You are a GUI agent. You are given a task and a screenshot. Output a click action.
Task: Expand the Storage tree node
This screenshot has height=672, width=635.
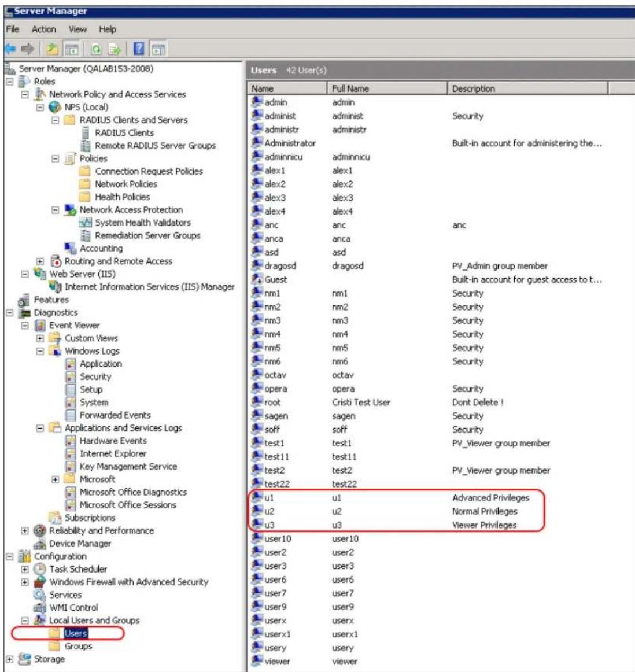click(x=10, y=659)
